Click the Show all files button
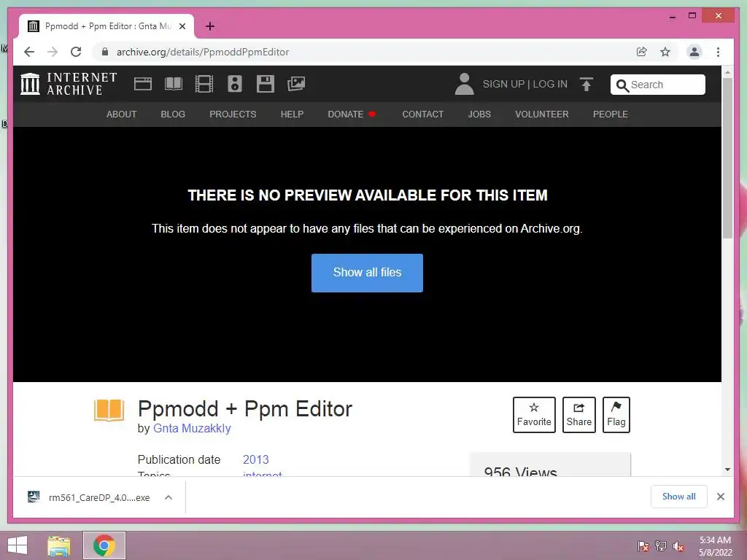Viewport: 747px width, 560px height. 368,273
